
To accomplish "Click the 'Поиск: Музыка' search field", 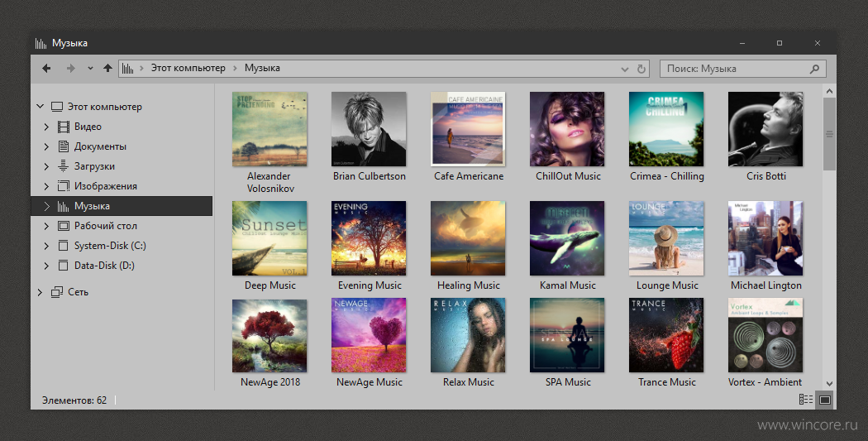I will click(743, 69).
